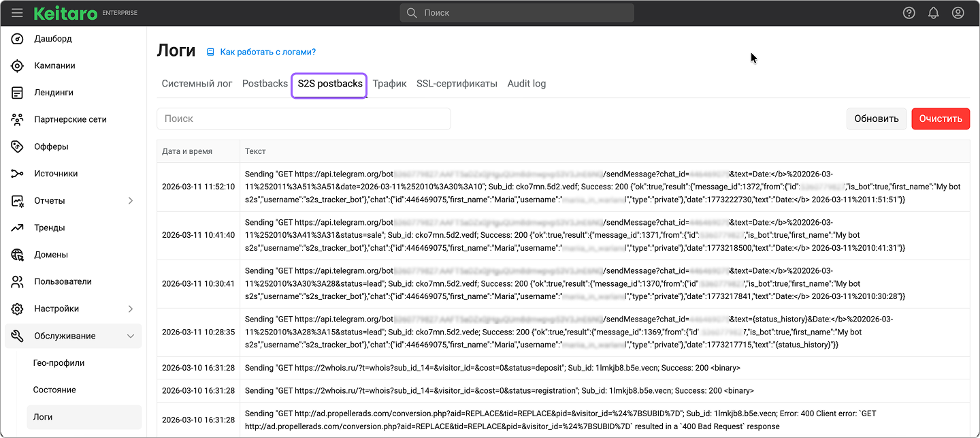Viewport: 980px width, 438px height.
Task: Click the Офферы tag icon
Action: [18, 146]
